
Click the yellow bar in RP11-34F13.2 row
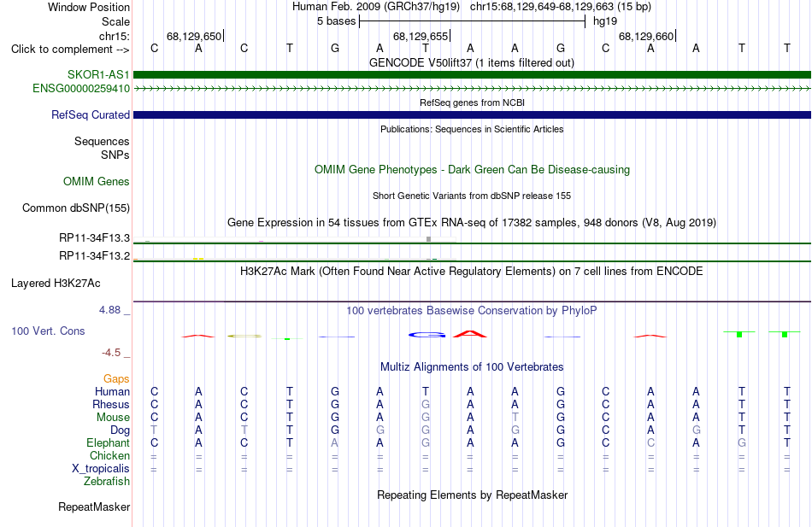pos(198,259)
